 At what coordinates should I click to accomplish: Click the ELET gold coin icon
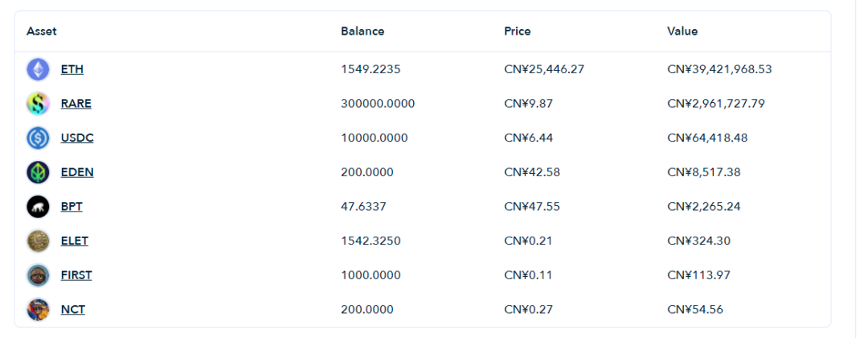tap(39, 241)
